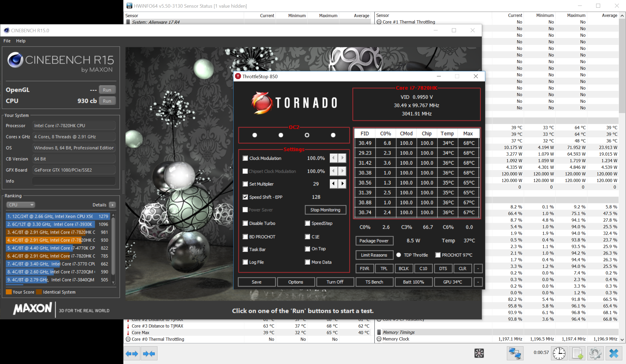Click TS Bench button
The width and height of the screenshot is (626, 364).
click(374, 282)
